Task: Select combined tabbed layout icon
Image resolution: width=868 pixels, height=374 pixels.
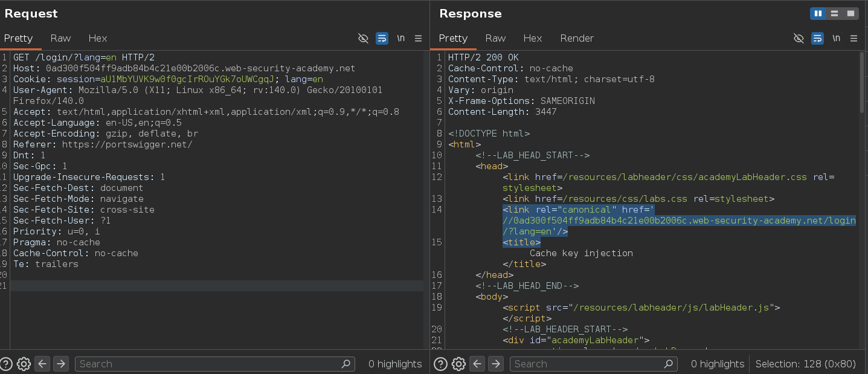Action: tap(850, 13)
